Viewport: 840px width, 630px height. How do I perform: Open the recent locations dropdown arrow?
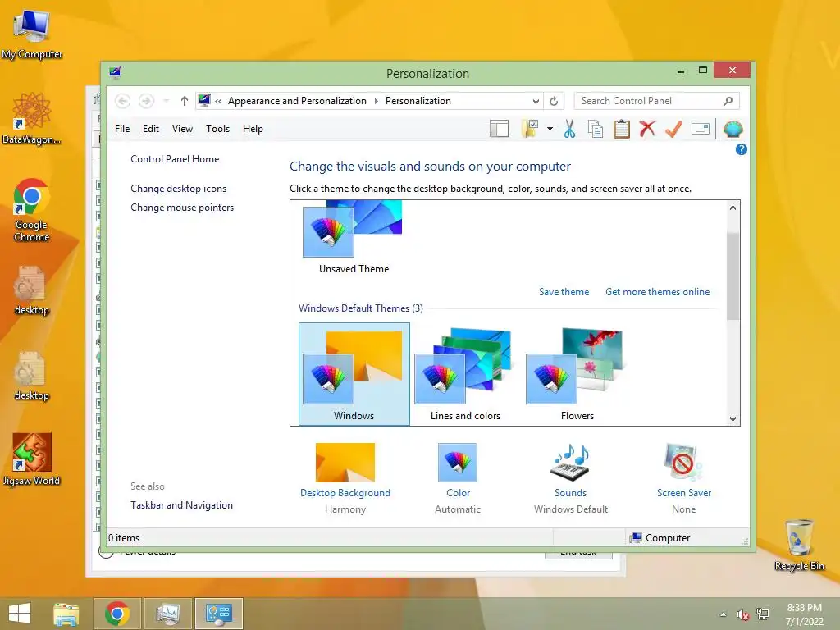click(166, 101)
